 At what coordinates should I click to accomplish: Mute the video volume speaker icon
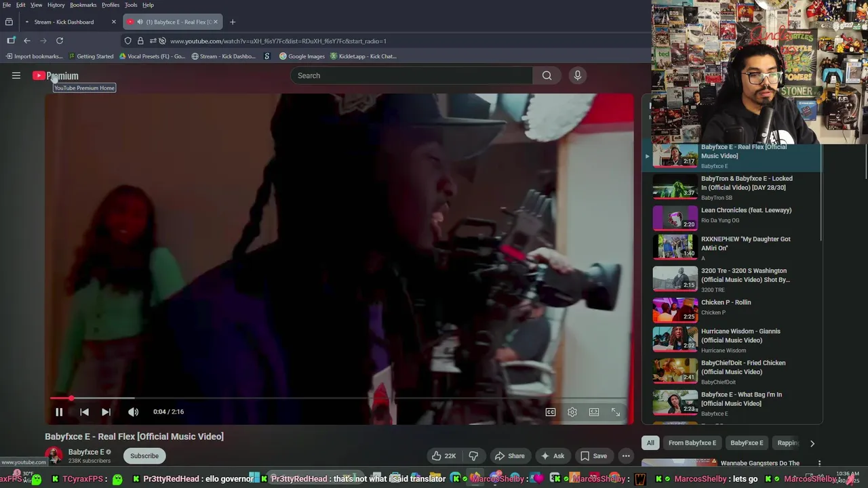134,411
